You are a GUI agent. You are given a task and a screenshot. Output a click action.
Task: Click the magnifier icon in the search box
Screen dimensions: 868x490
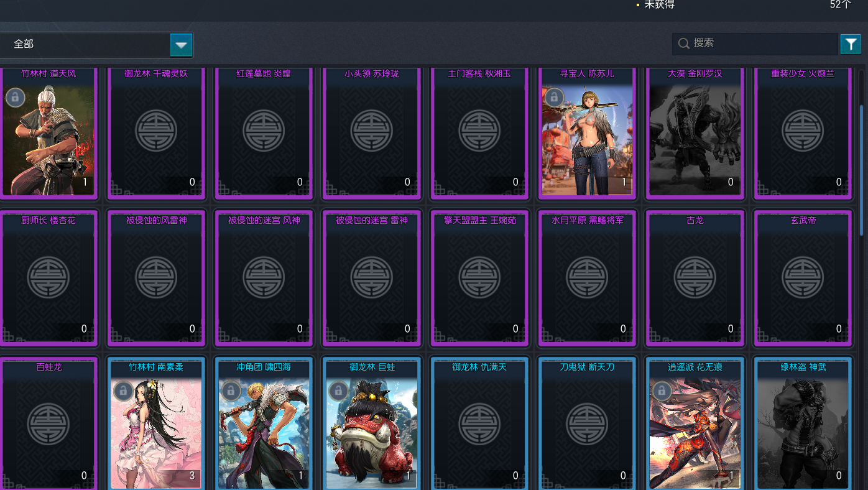click(x=683, y=44)
